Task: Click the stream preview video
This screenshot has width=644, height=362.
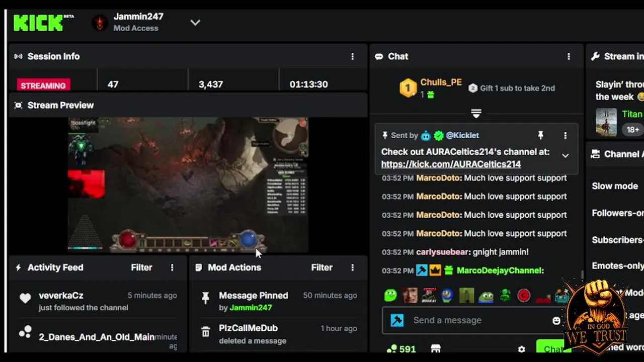Action: click(x=188, y=185)
